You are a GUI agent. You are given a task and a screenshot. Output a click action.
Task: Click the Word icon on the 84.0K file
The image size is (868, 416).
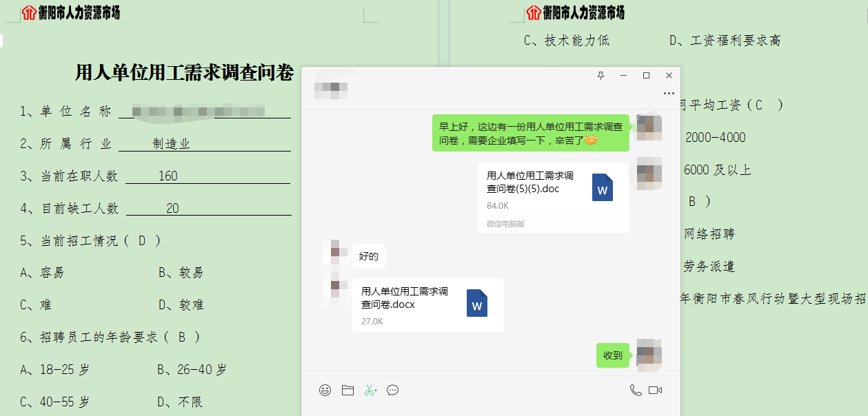tap(603, 187)
